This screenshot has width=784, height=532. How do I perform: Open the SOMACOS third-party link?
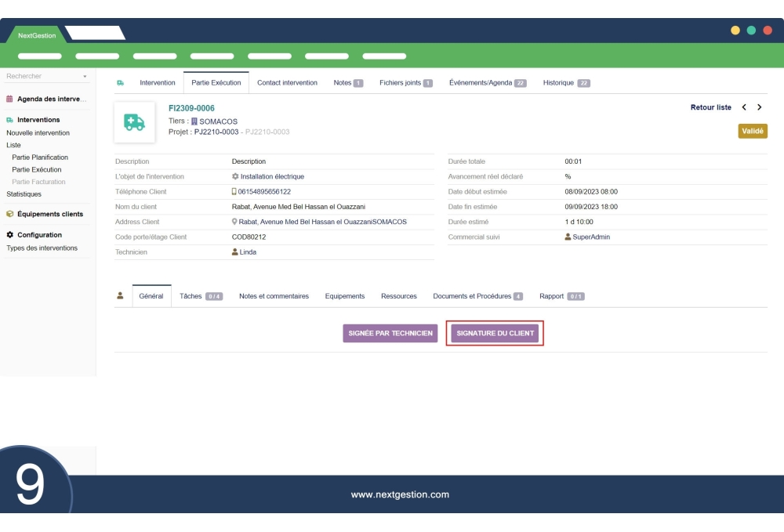pos(218,121)
